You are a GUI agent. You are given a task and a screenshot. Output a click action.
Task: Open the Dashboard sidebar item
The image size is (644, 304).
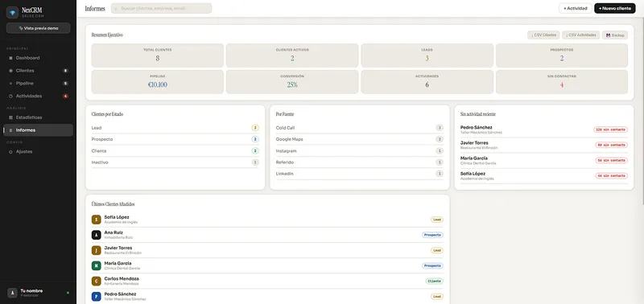38,58
